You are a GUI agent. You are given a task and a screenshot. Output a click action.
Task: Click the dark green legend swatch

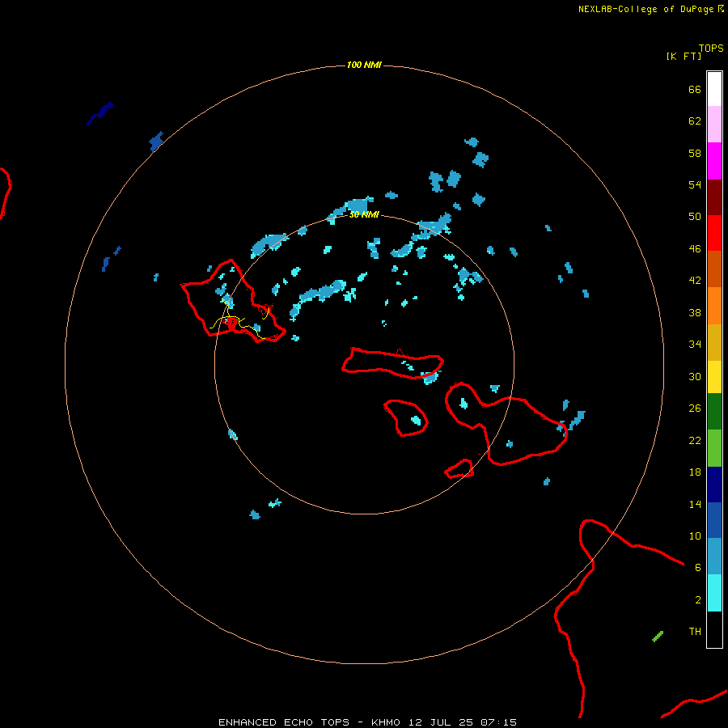click(x=714, y=412)
